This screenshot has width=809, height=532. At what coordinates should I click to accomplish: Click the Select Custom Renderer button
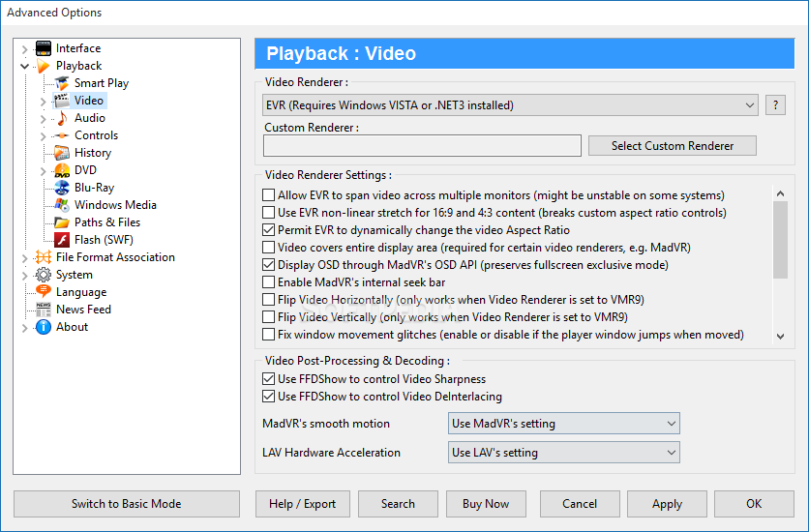click(673, 146)
